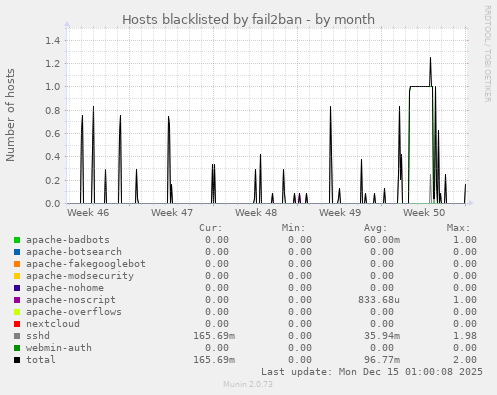Select the apache-fakegooglebot legend label
The width and height of the screenshot is (497, 395).
[x=86, y=264]
